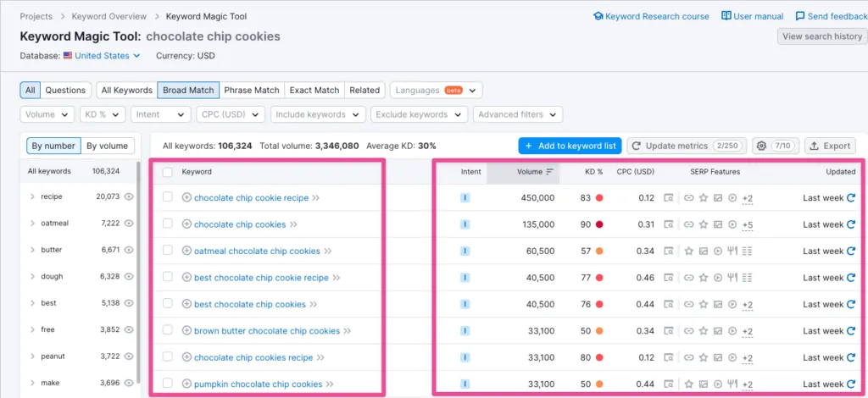Viewport: 868px width, 398px height.
Task: Click the +5 SERP features for chocolate chip cookies
Action: (x=748, y=224)
